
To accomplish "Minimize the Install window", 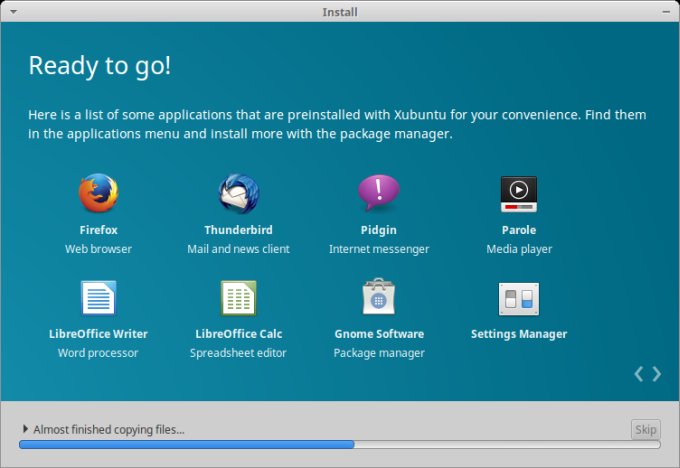I will pyautogui.click(x=666, y=12).
